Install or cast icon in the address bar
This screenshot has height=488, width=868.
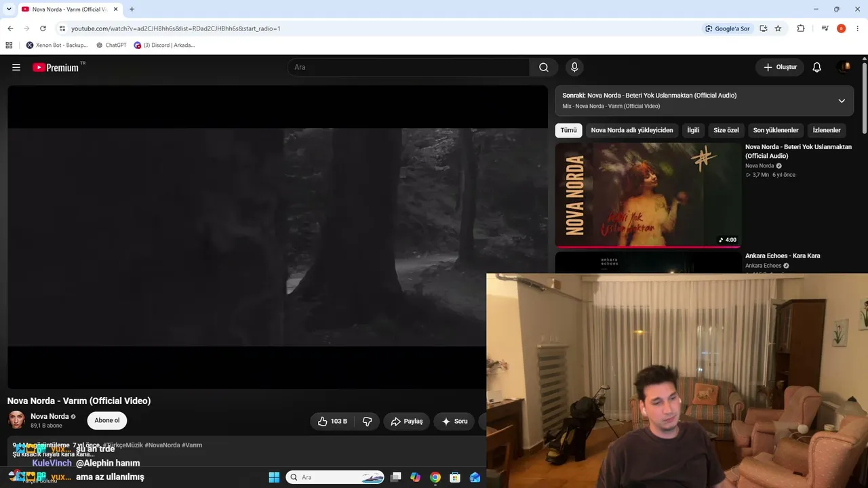pyautogui.click(x=764, y=28)
